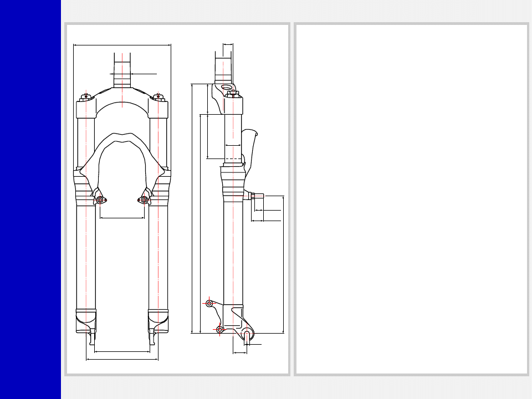Image resolution: width=532 pixels, height=399 pixels.
Task: Click the fork brace arch in front view
Action: pyautogui.click(x=122, y=137)
